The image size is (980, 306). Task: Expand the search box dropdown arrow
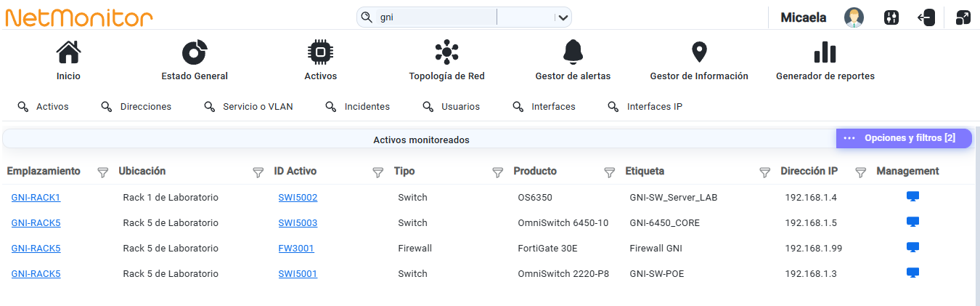tap(562, 17)
